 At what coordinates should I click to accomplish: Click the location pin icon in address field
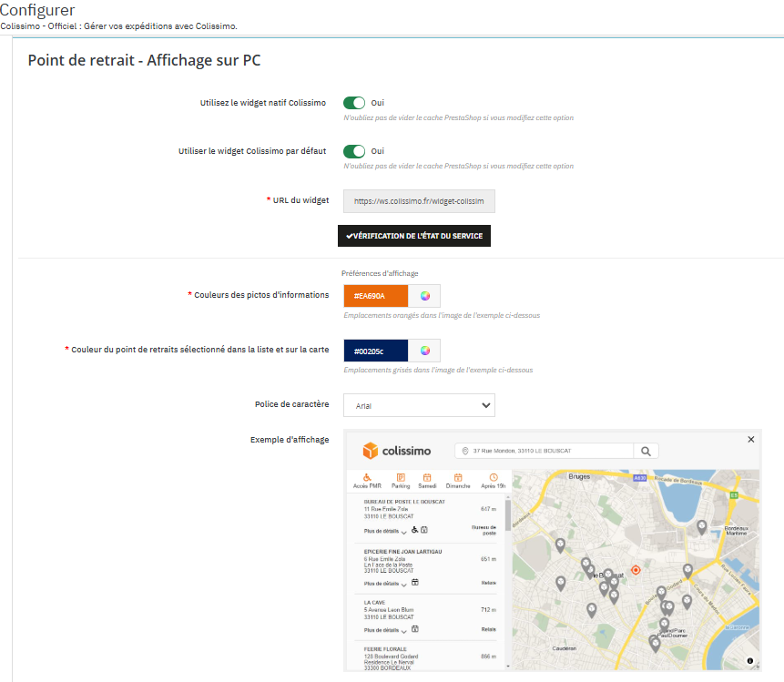point(465,451)
